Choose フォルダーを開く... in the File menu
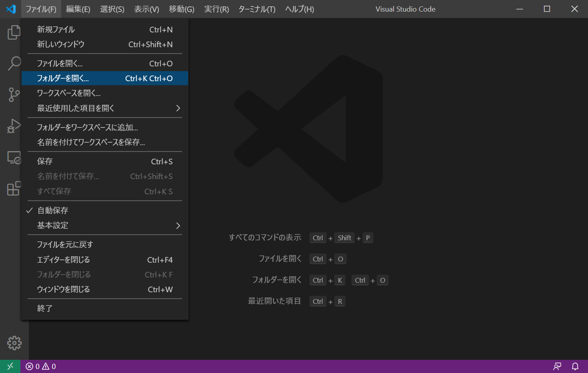588x373 pixels. pos(104,78)
